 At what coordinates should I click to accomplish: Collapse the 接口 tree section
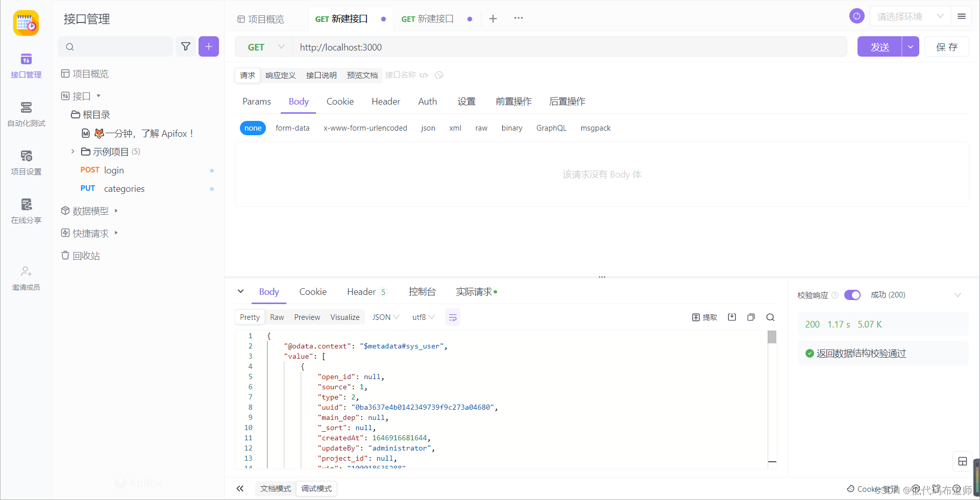click(x=98, y=96)
